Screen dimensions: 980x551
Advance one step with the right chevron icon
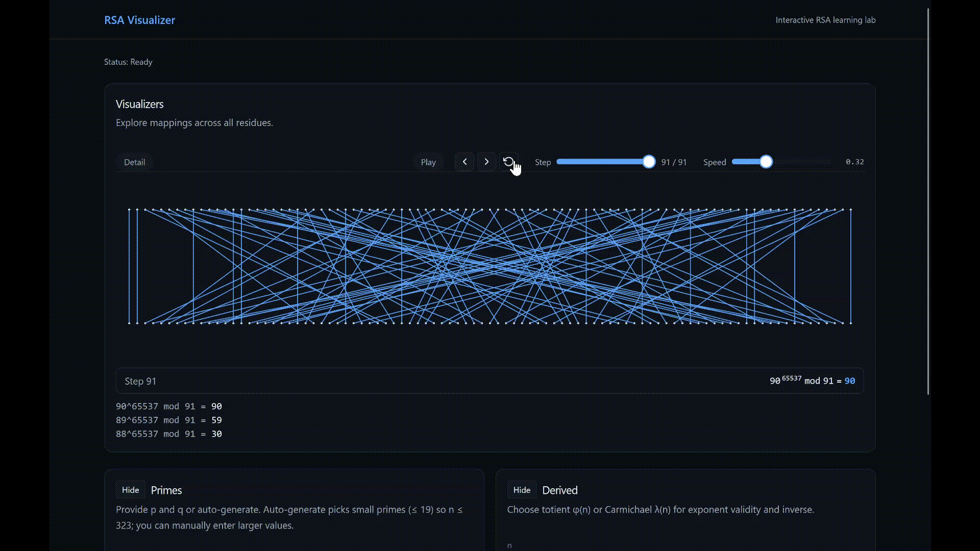486,162
